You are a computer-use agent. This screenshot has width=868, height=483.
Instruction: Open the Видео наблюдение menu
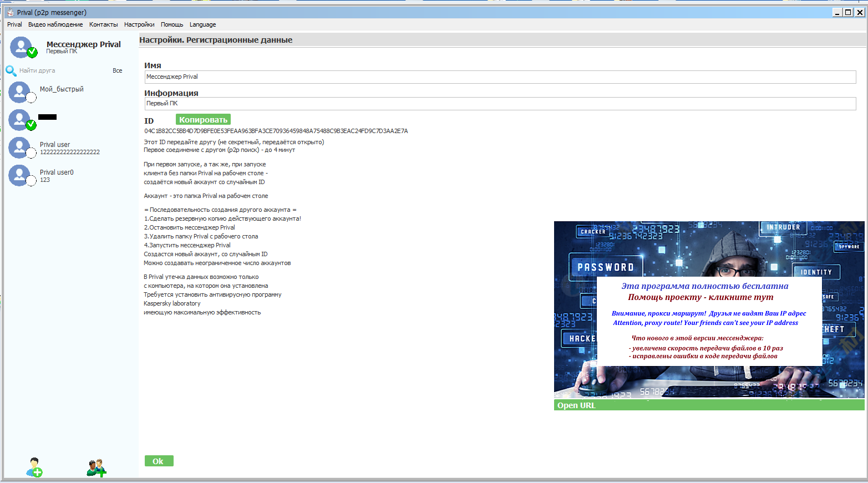(55, 24)
